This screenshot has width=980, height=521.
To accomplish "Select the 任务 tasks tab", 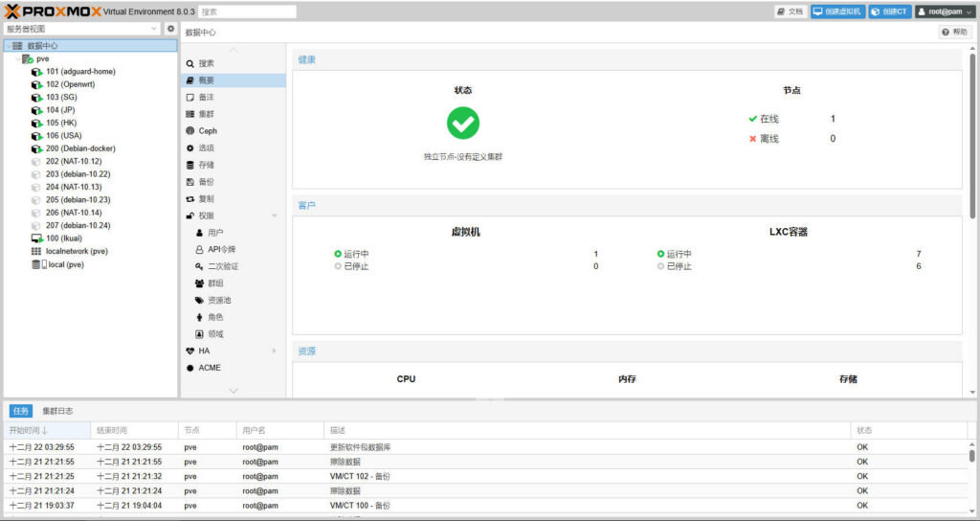I will (20, 411).
